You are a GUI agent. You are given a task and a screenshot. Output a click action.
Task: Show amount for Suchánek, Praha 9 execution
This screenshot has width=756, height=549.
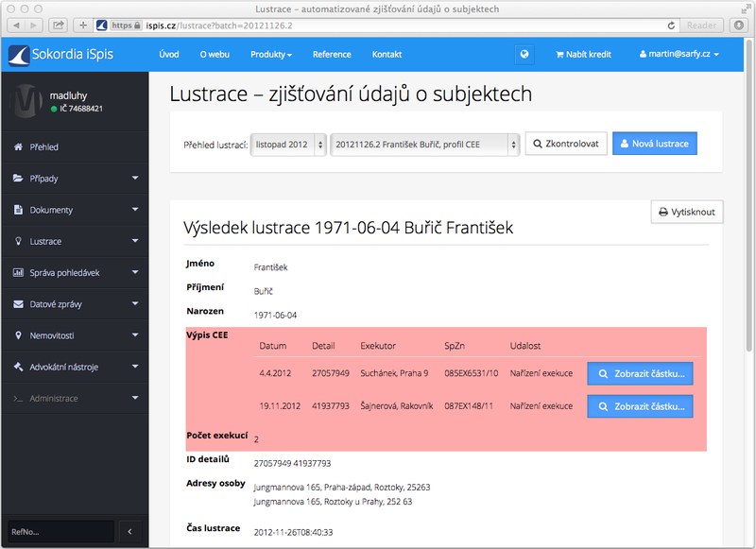point(640,374)
